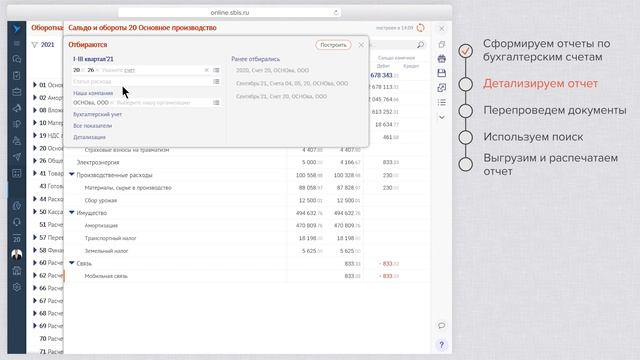This screenshot has width=640, height=360.
Task: Click the Детализация filter option
Action: pyautogui.click(x=89, y=137)
